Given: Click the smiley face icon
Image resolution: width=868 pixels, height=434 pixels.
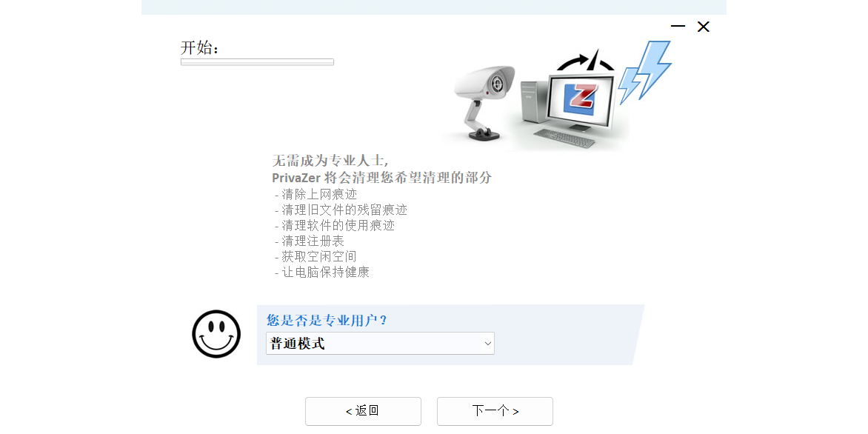Looking at the screenshot, I should coord(216,334).
